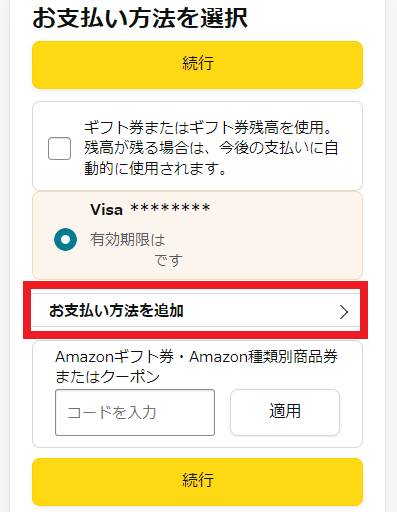Select the Visa card radio button

coord(65,239)
